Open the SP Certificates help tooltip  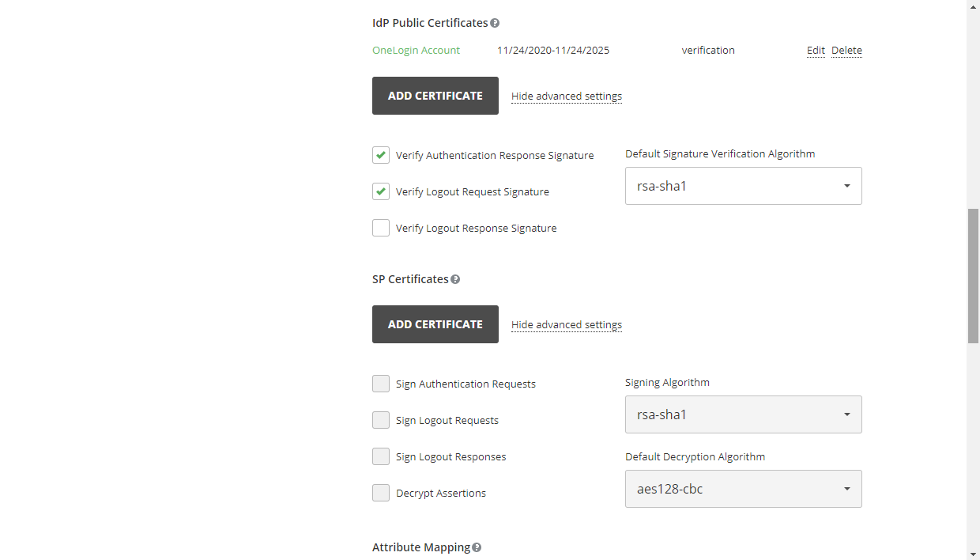coord(455,278)
